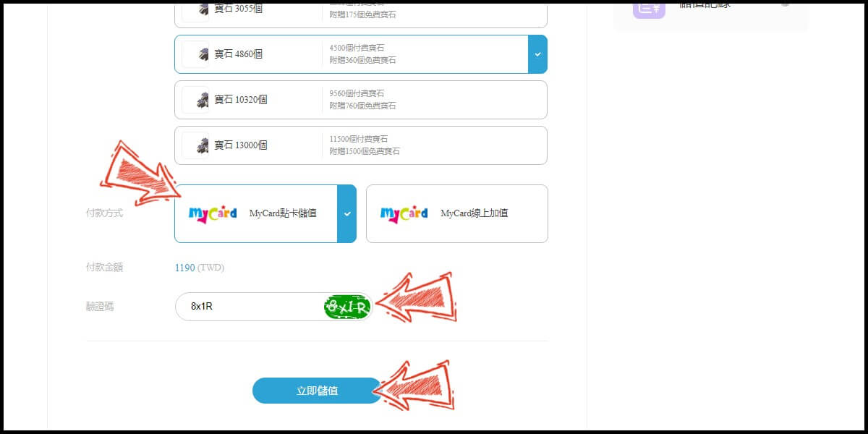The height and width of the screenshot is (434, 868).
Task: Pick the 寶石 13000個 gem package
Action: click(x=360, y=145)
